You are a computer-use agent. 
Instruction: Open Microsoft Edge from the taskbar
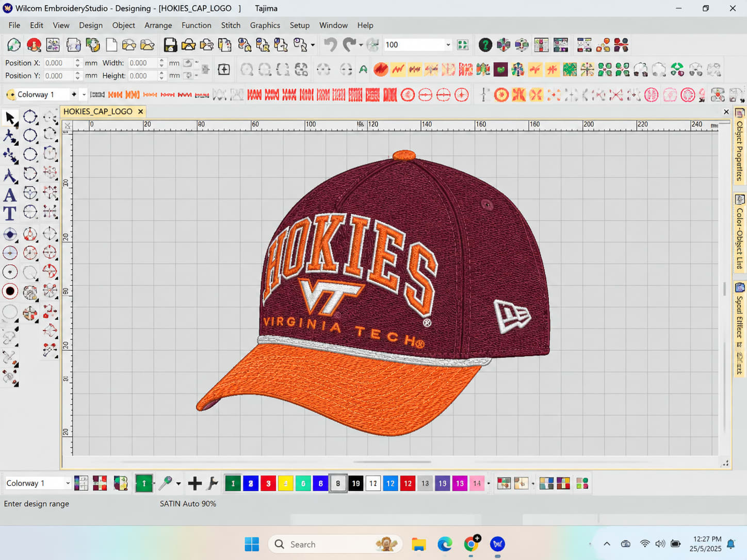coord(445,544)
